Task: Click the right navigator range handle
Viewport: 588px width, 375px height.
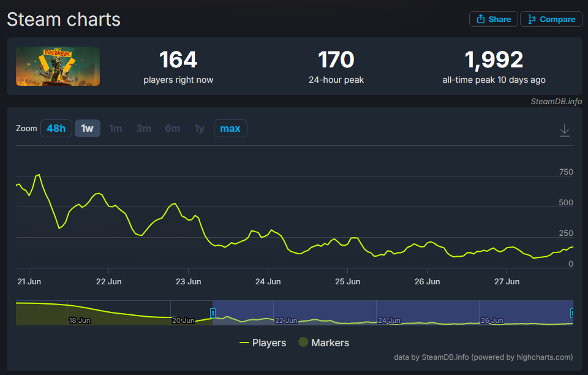Action: 572,312
